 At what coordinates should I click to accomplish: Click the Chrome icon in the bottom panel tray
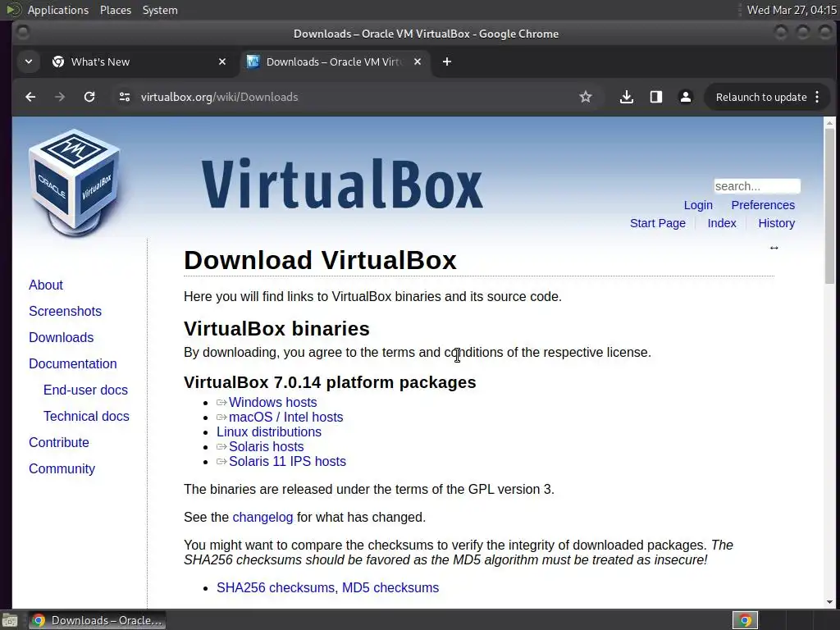(745, 620)
